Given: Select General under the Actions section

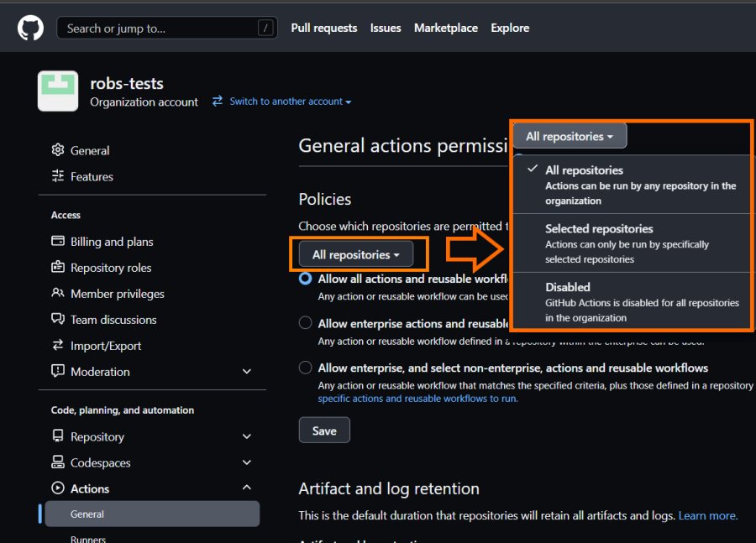Looking at the screenshot, I should coord(152,514).
